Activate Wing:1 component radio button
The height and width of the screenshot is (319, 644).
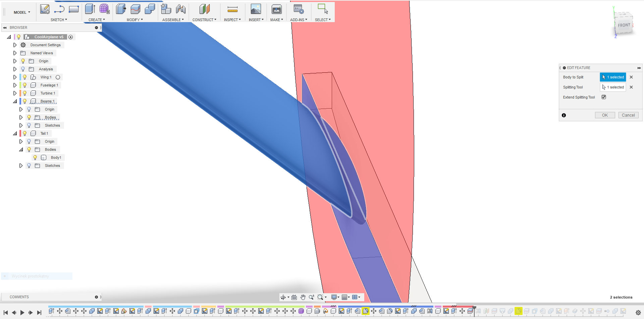[58, 77]
